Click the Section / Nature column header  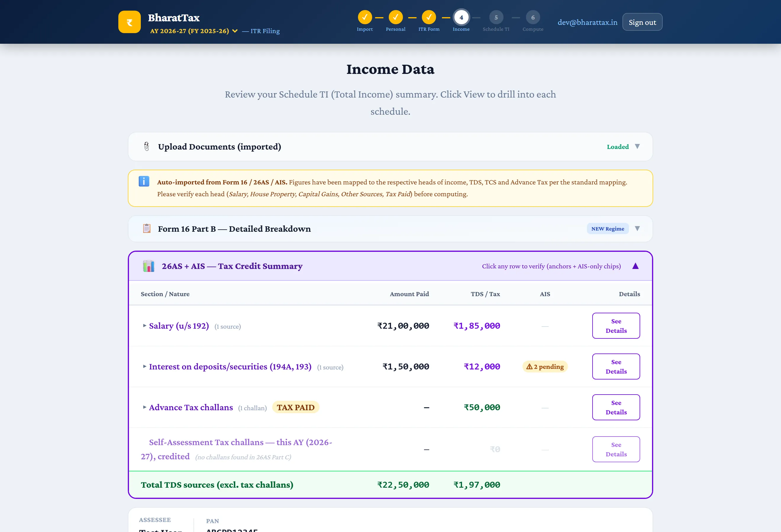(x=165, y=294)
